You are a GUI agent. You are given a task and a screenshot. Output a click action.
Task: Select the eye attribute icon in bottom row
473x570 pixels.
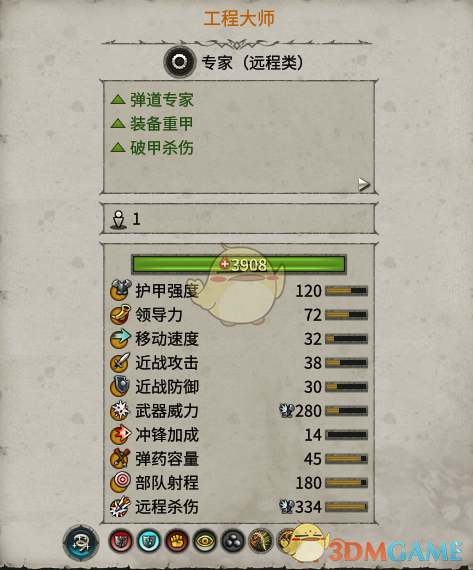pyautogui.click(x=205, y=541)
